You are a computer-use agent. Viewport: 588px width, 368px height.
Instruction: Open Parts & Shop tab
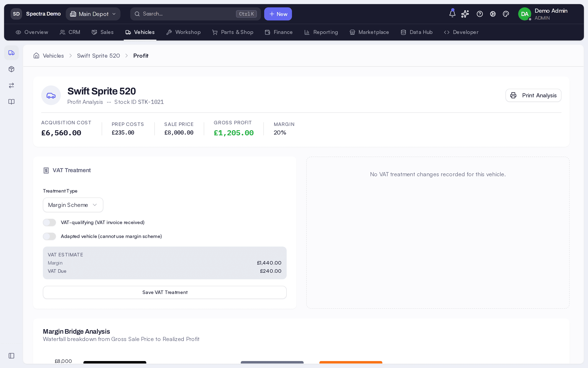coord(233,32)
